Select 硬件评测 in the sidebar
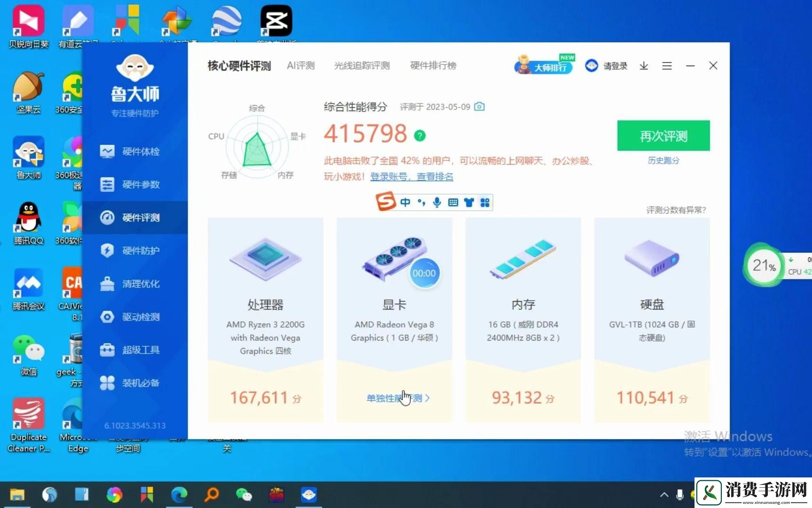Screen dimensions: 812x508 point(135,217)
